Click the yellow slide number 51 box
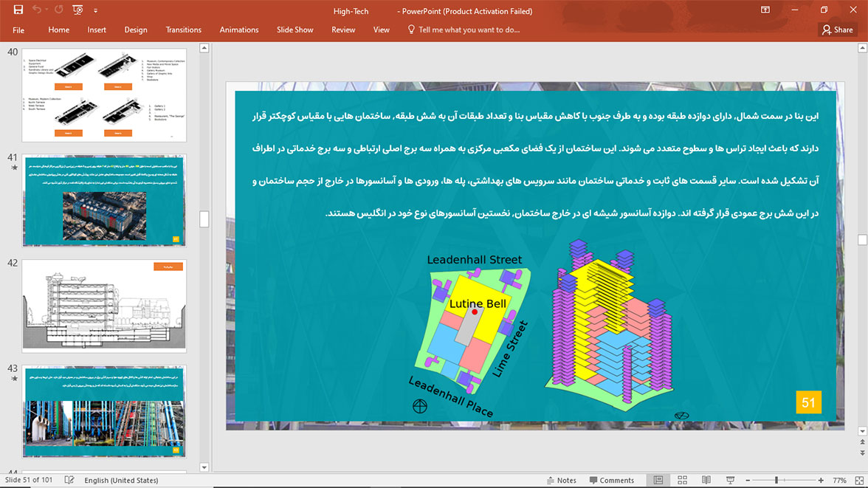The height and width of the screenshot is (488, 868). tap(808, 402)
